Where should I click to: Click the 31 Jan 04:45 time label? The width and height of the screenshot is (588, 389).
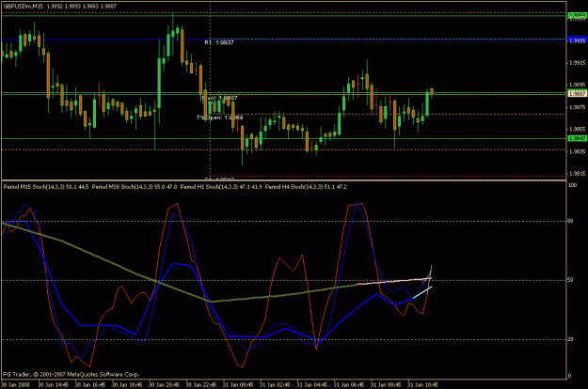[x=311, y=384]
